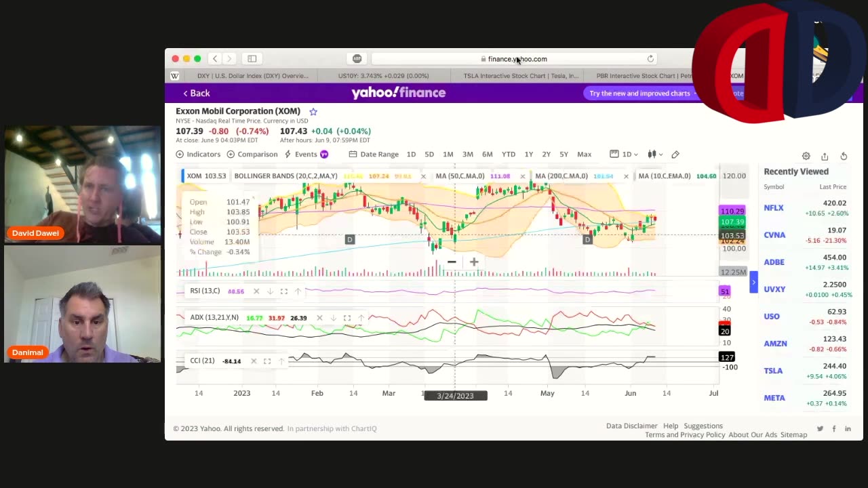Image resolution: width=868 pixels, height=488 pixels.
Task: Go back in Safari
Action: coord(215,59)
